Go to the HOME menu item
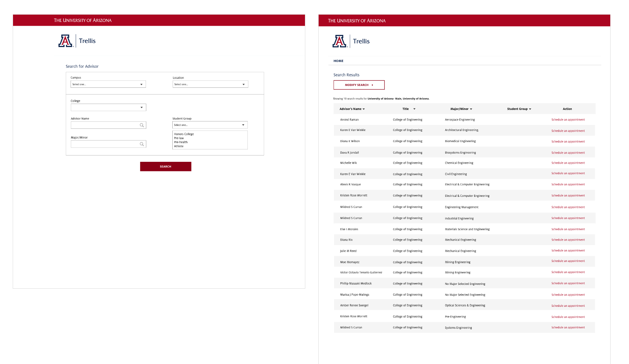The image size is (629, 364). click(x=338, y=61)
